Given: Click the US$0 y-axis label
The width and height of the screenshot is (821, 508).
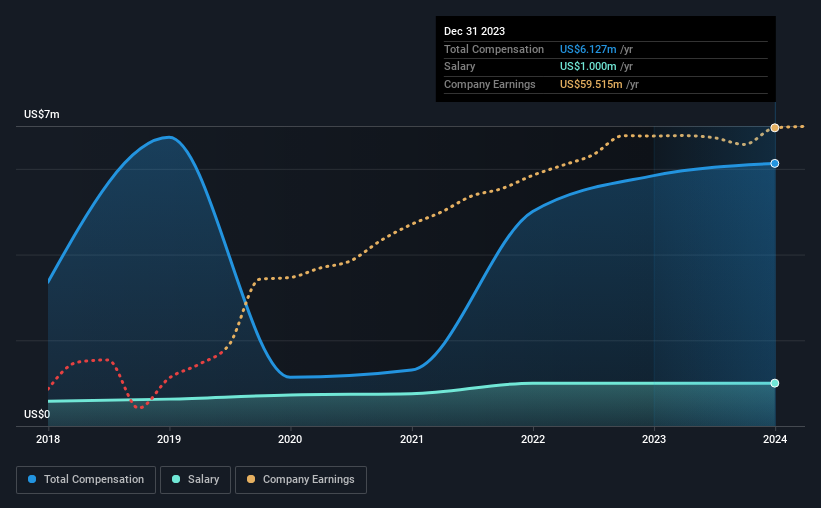Looking at the screenshot, I should [x=37, y=414].
